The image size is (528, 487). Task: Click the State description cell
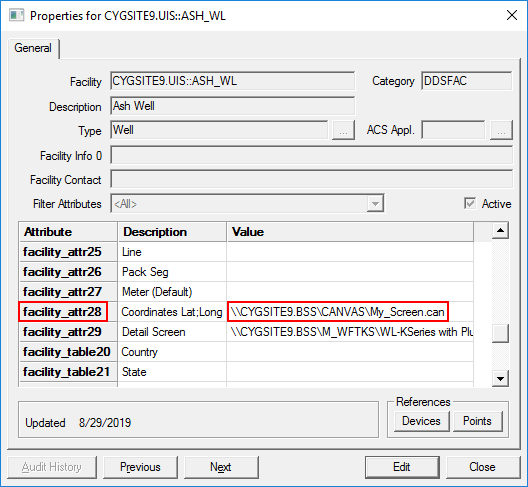pos(172,372)
